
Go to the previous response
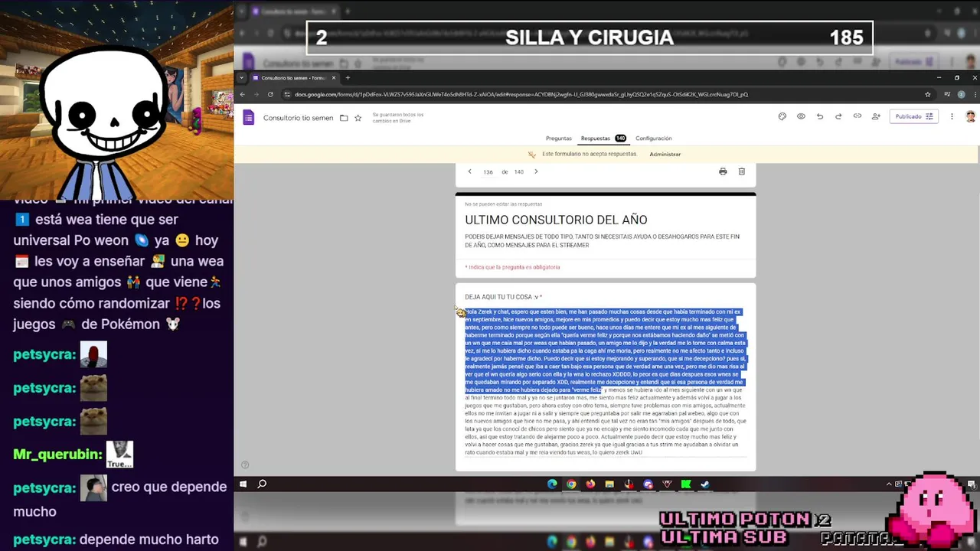(469, 171)
